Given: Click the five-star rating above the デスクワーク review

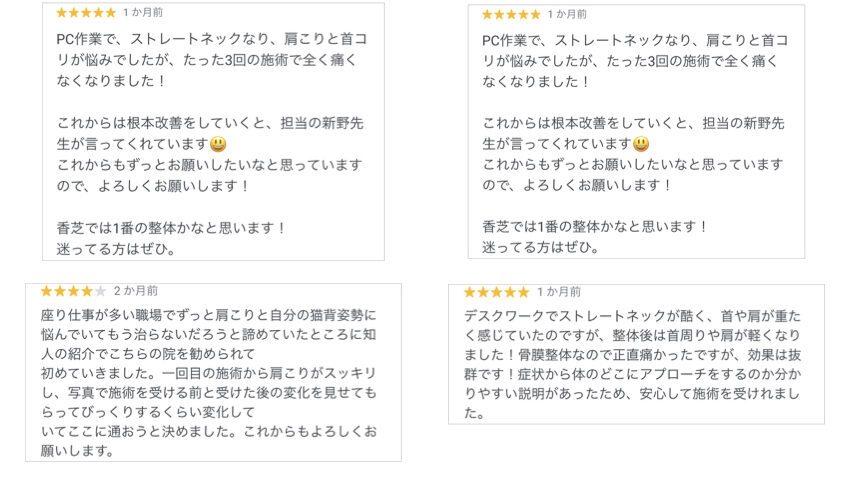Looking at the screenshot, I should [496, 292].
